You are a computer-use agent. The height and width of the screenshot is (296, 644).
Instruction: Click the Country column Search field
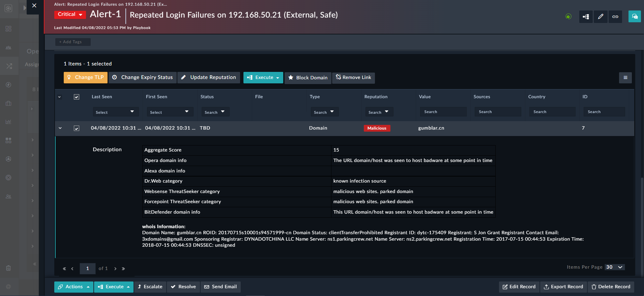tap(552, 112)
